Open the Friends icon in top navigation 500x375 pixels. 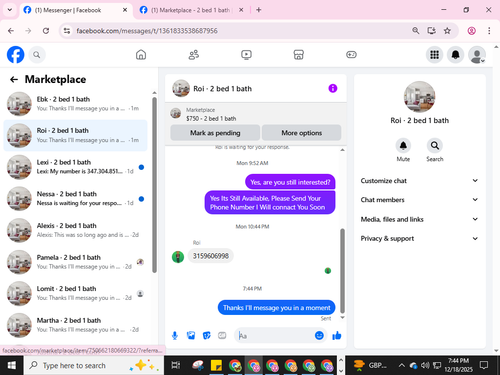point(194,55)
